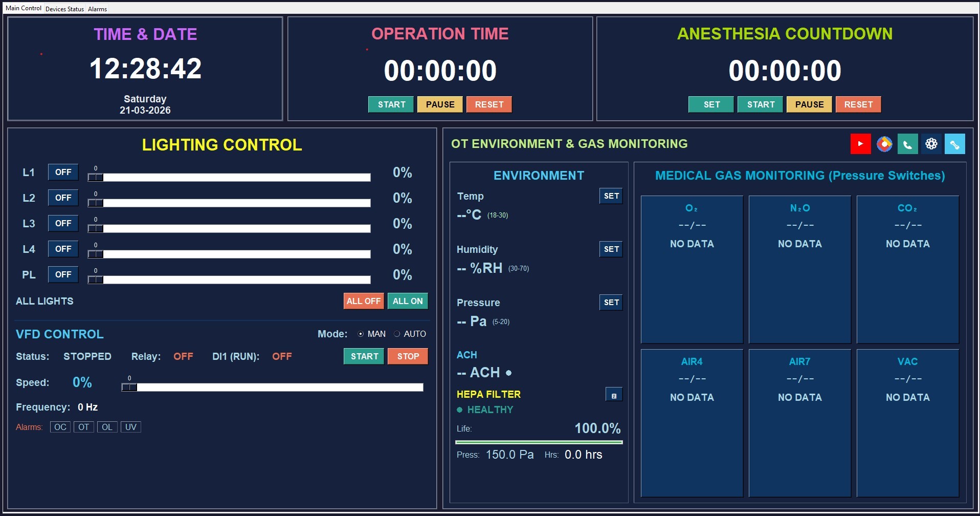Switch to the Devices Status tab

tap(64, 9)
